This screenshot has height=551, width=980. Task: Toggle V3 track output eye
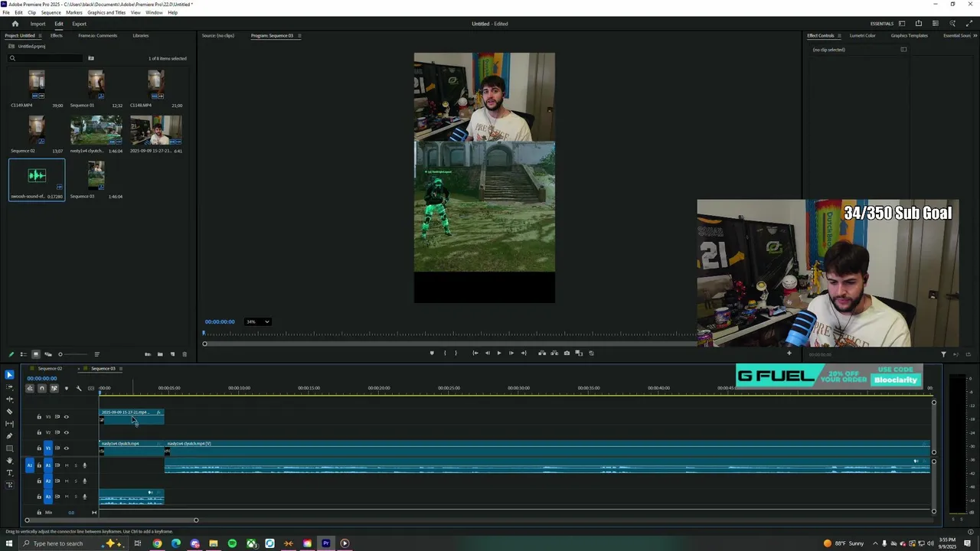coord(66,417)
